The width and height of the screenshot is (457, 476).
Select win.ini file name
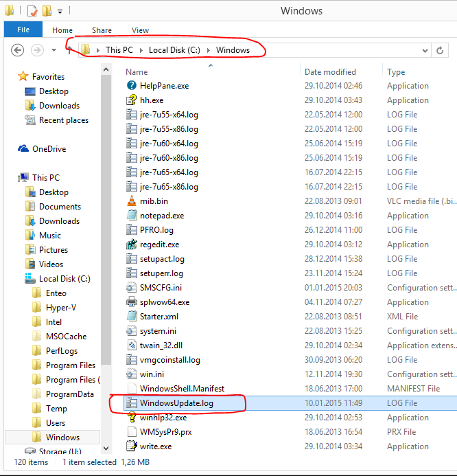pos(152,374)
